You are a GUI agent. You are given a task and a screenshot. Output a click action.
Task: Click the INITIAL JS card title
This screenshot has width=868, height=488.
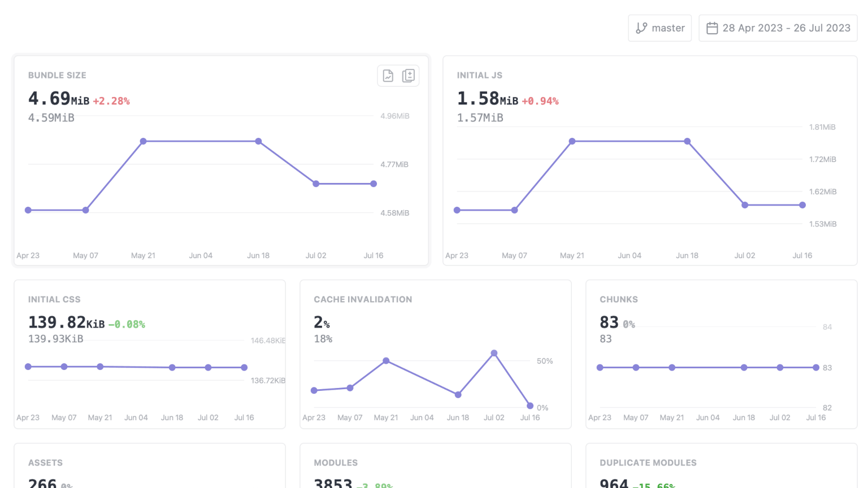click(x=480, y=75)
